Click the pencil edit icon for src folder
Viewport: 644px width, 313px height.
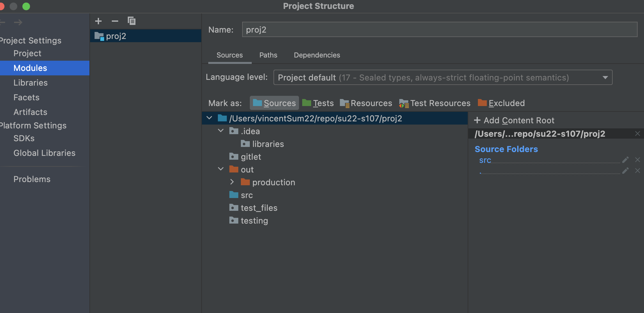(x=625, y=160)
